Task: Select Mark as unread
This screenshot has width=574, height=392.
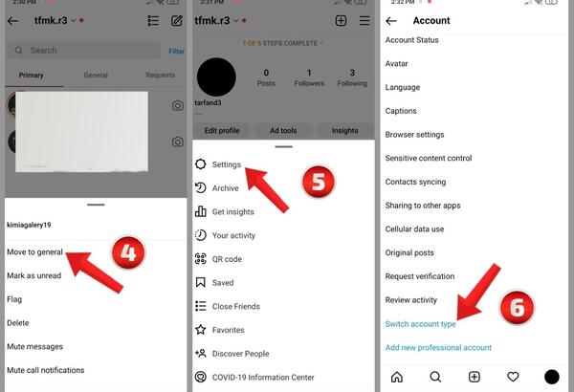Action: [34, 275]
